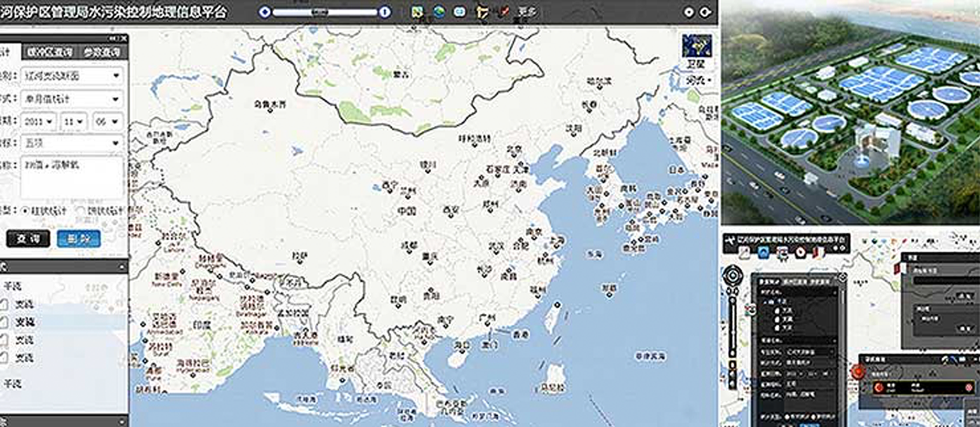This screenshot has width=980, height=427.
Task: Activate the red marker drawing tool
Action: point(502,11)
